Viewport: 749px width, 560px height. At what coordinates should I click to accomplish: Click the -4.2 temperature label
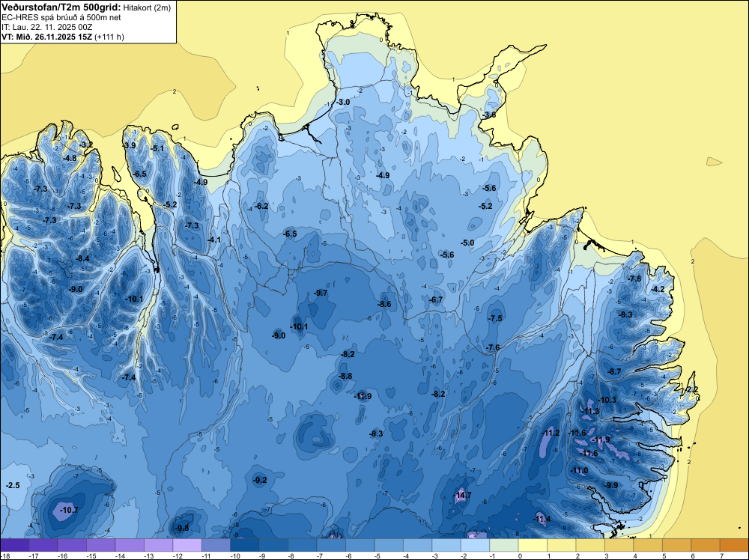658,289
